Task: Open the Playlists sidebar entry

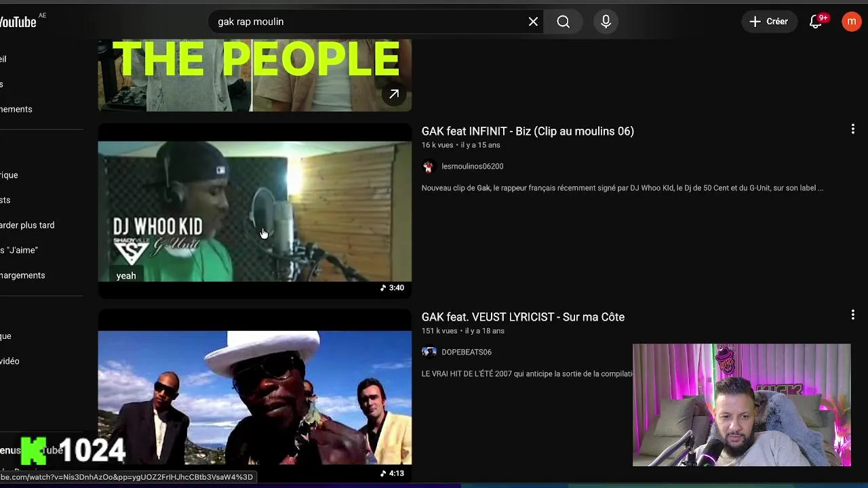Action: (x=5, y=200)
